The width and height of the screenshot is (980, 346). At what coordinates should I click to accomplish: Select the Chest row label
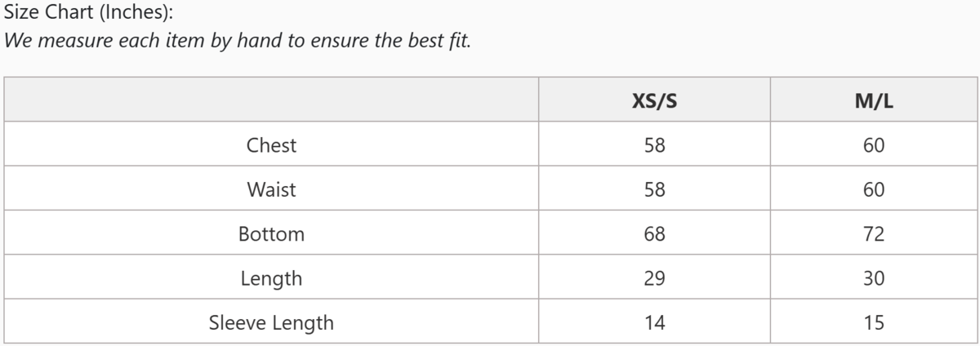tap(271, 145)
